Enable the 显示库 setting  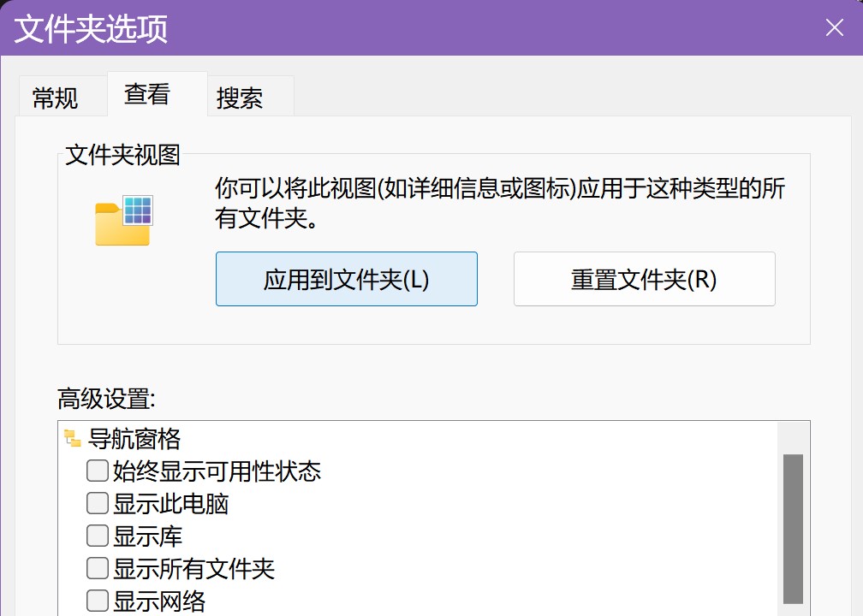97,536
